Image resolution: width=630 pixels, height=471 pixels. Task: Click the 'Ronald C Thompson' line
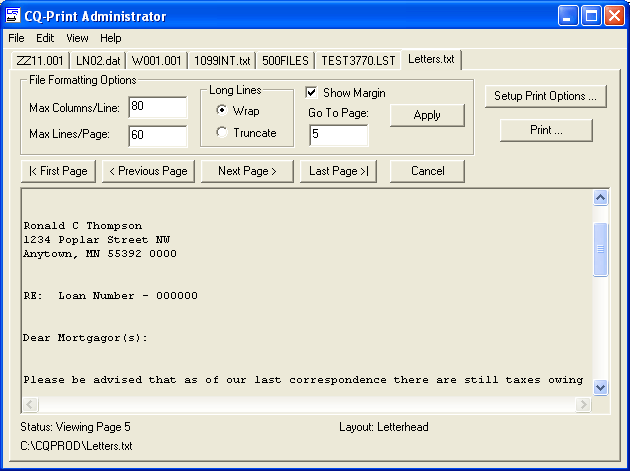click(x=83, y=226)
